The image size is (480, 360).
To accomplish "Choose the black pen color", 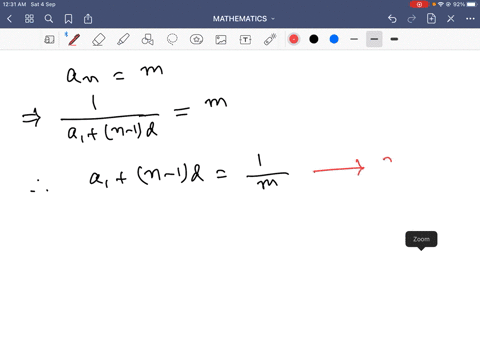I will [314, 39].
